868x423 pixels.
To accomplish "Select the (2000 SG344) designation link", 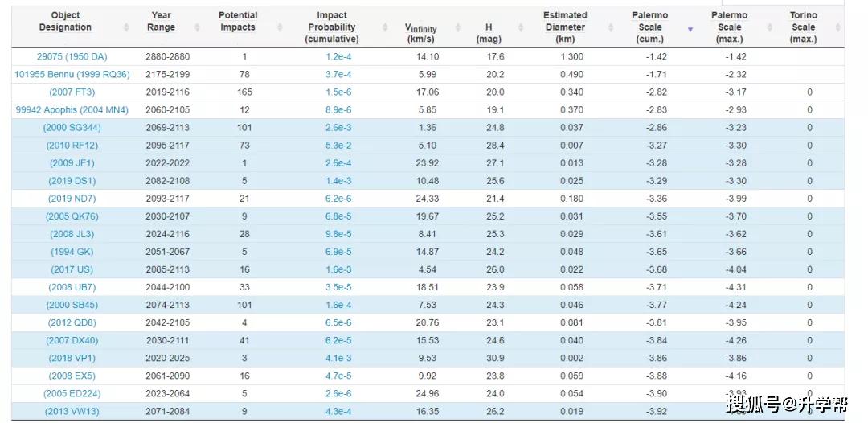I will [x=72, y=127].
